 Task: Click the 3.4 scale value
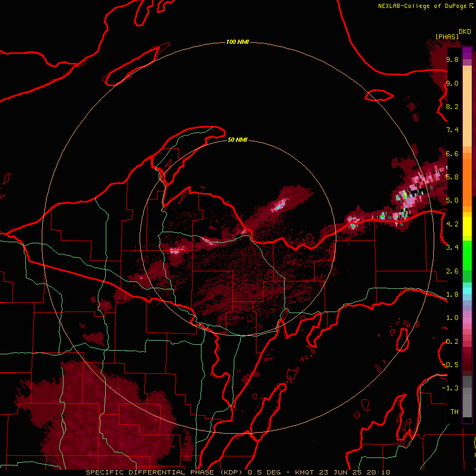[452, 248]
